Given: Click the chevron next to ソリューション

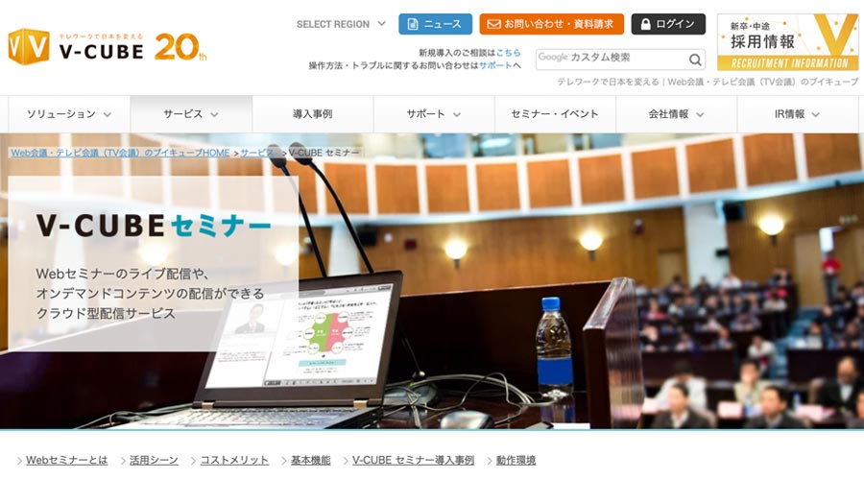Looking at the screenshot, I should (x=108, y=114).
